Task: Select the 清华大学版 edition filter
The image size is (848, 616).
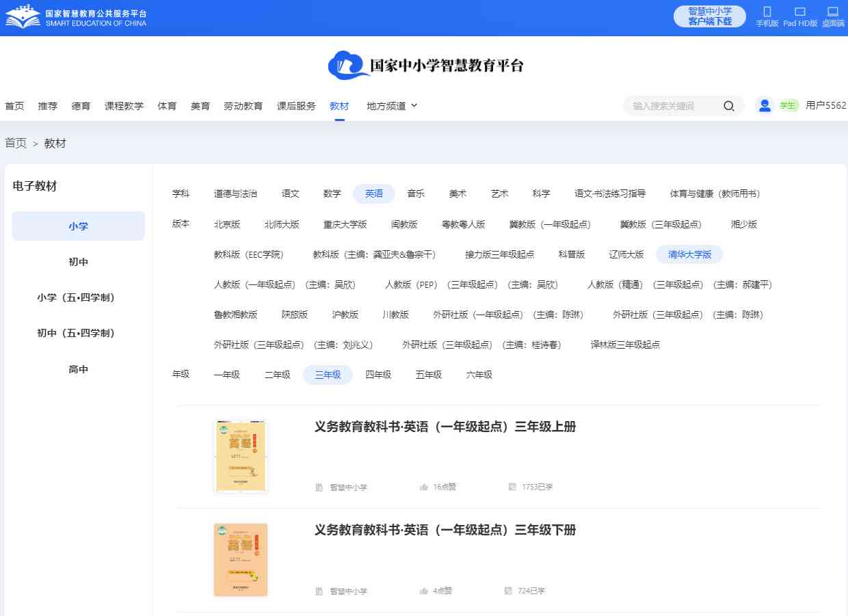Action: [690, 254]
